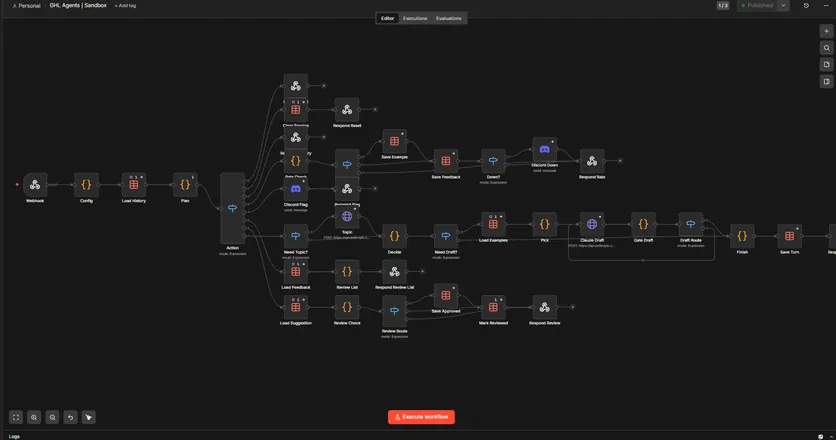Click the Execute workflow button
Viewport: 836px width, 440px height.
(421, 417)
